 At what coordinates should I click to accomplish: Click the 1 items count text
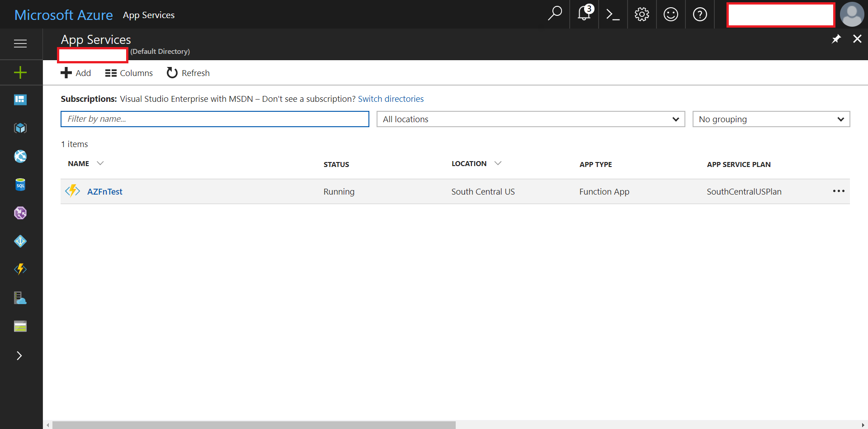(x=75, y=144)
